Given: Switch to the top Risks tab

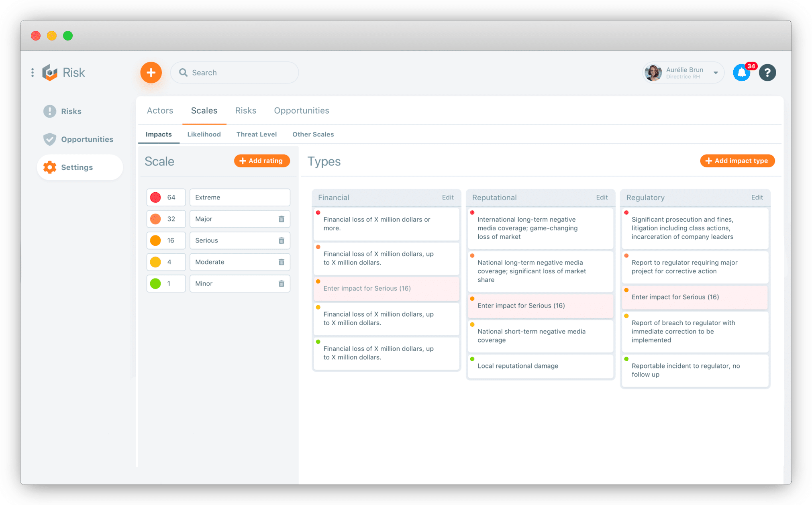Looking at the screenshot, I should pyautogui.click(x=246, y=110).
